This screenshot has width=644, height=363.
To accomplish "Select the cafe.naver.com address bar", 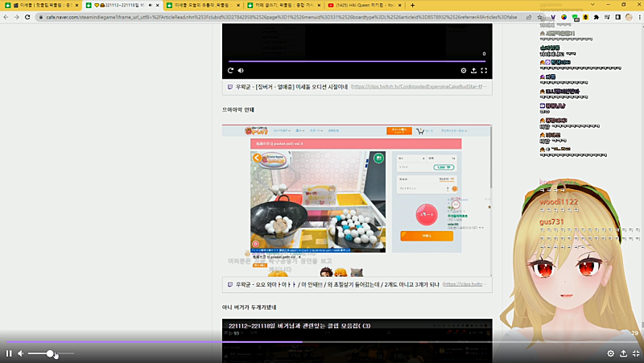I will pos(281,17).
